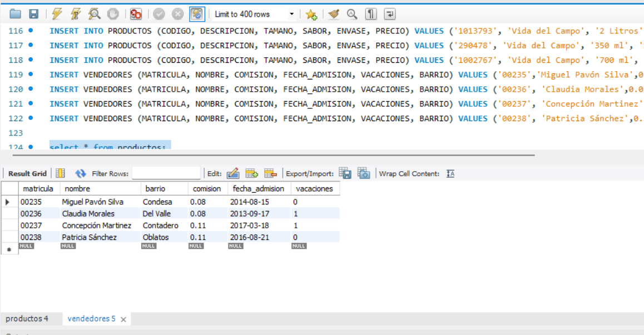644x335 pixels.
Task: Run Explain plan with magnifier lightning icon
Action: (95, 14)
